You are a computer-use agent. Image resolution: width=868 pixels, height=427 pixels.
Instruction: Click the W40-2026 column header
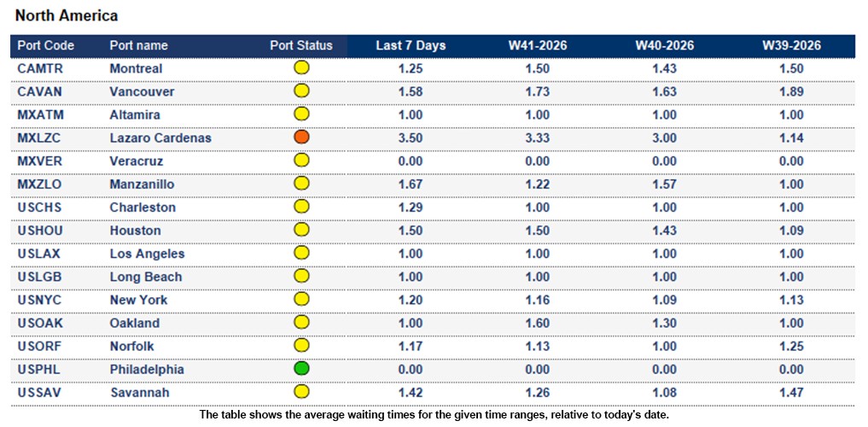point(664,45)
